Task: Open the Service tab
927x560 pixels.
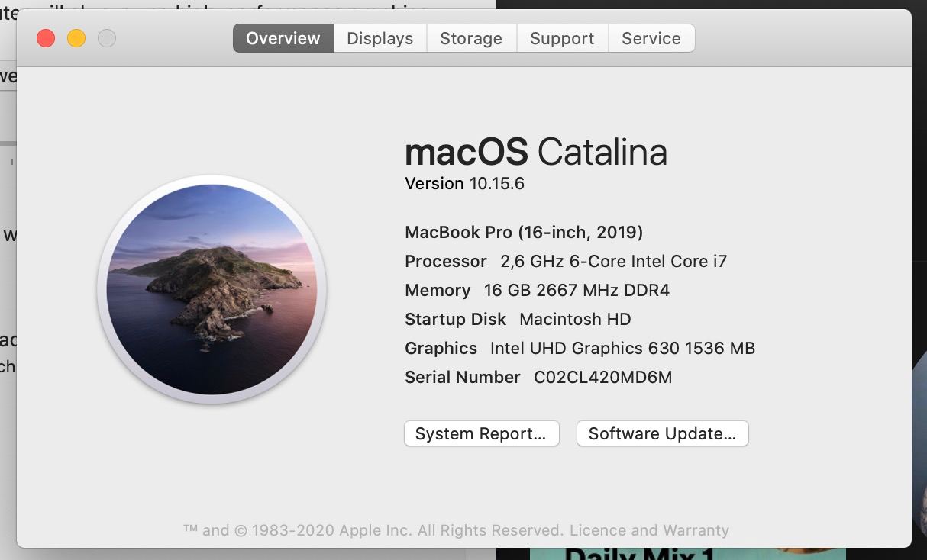Action: point(651,38)
